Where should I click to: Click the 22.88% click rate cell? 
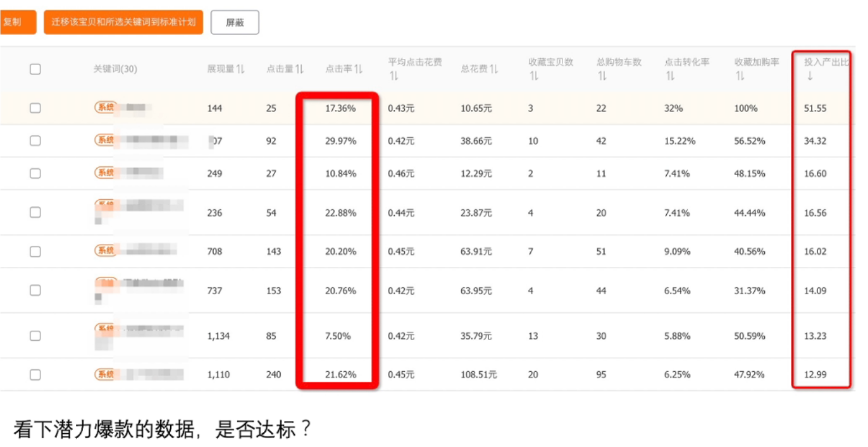(x=340, y=213)
